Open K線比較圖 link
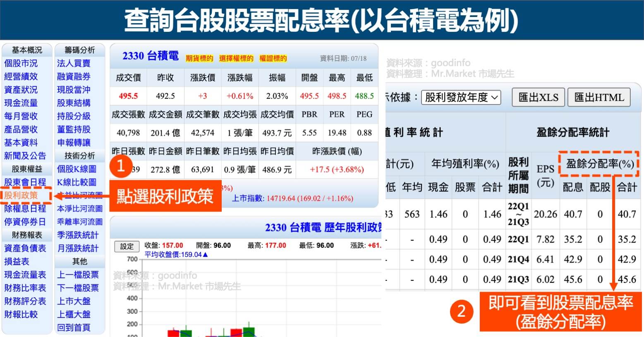The width and height of the screenshot is (644, 337). point(77,182)
